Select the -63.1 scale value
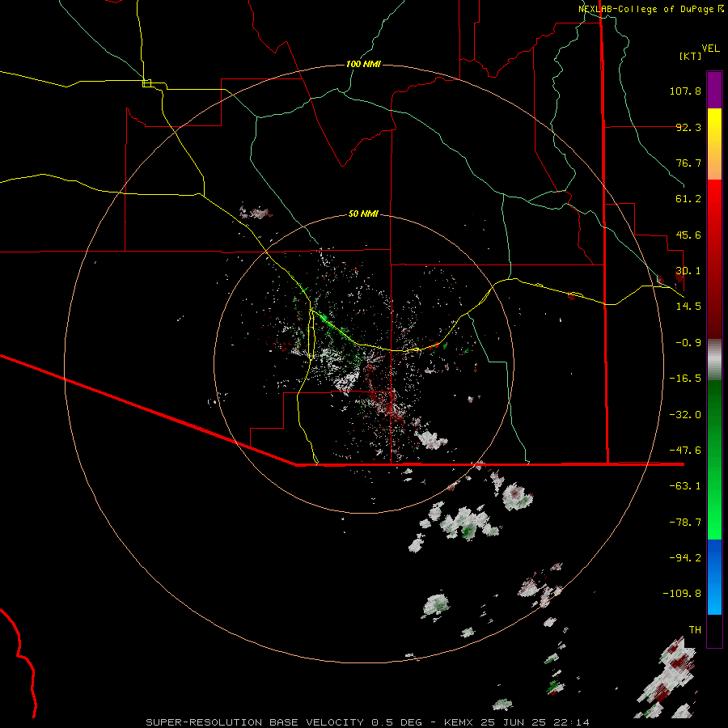The height and width of the screenshot is (728, 728). point(685,486)
